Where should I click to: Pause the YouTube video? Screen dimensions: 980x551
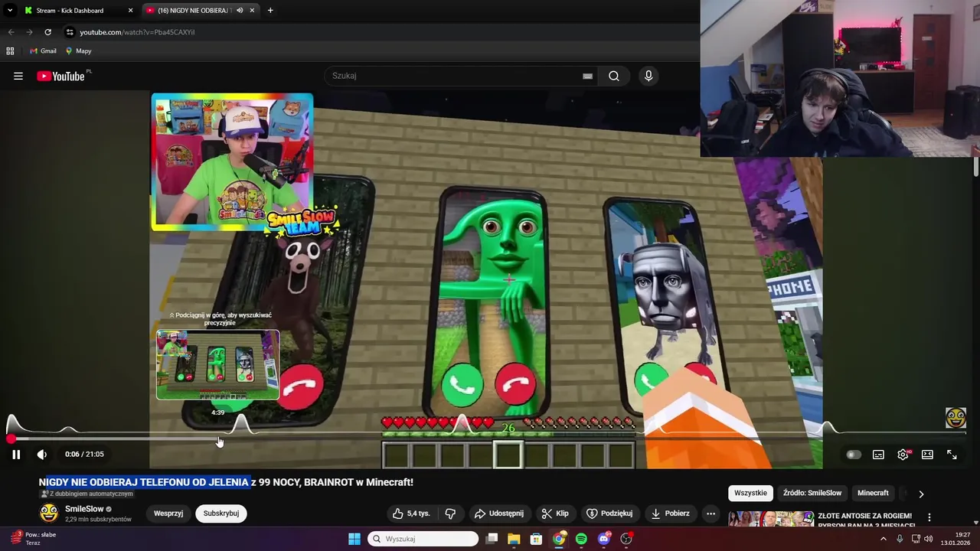coord(16,455)
